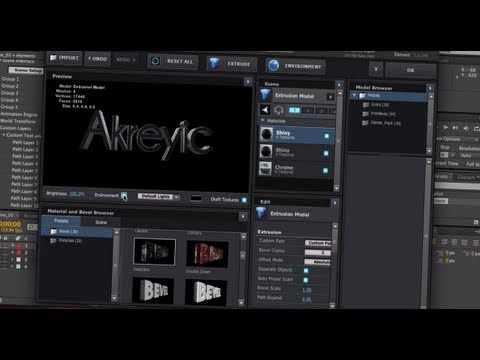
Task: Select the first Shiny material sphere thumbnail
Action: click(x=266, y=134)
